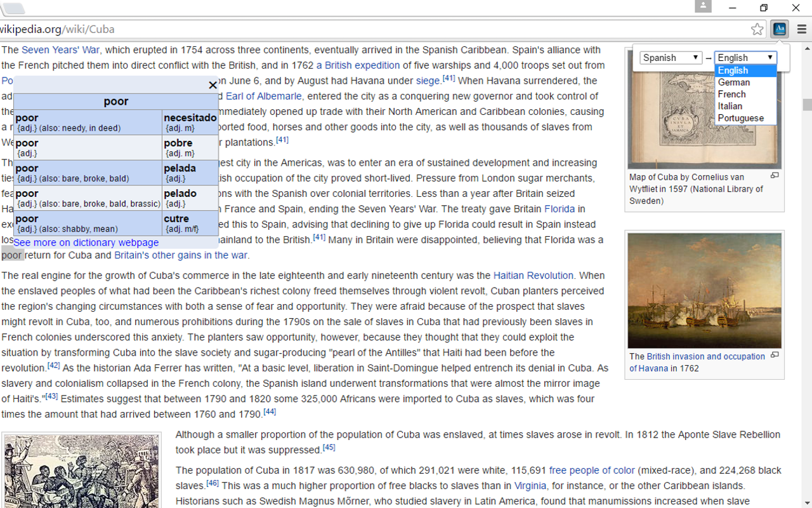Open the English target language dropdown
This screenshot has height=508, width=812.
tap(745, 57)
